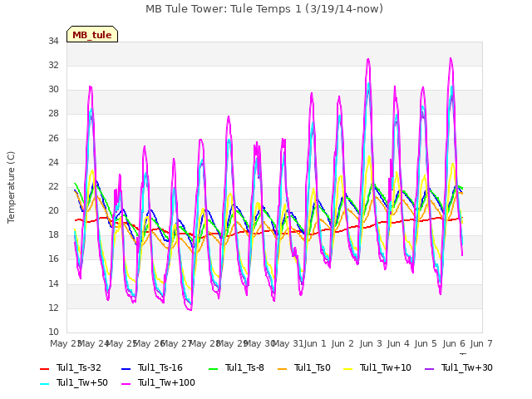
Task: Click the x-axis date label Jun 4
Action: tap(398, 343)
